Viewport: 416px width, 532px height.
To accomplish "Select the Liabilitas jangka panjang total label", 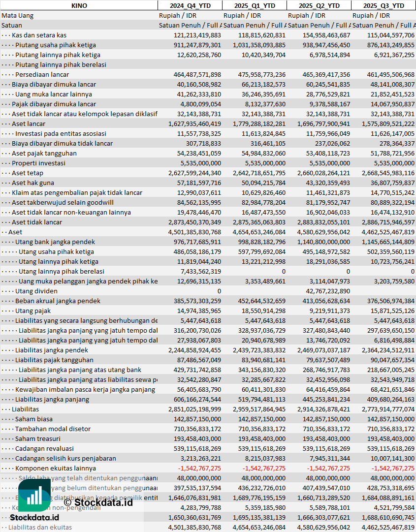I will click(x=52, y=399).
